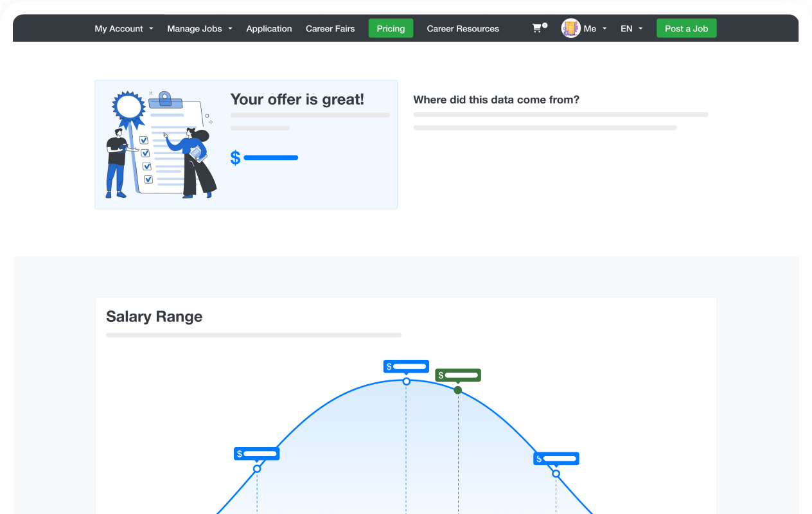The image size is (812, 514).
Task: Tick the second checklist checkbox
Action: (145, 153)
